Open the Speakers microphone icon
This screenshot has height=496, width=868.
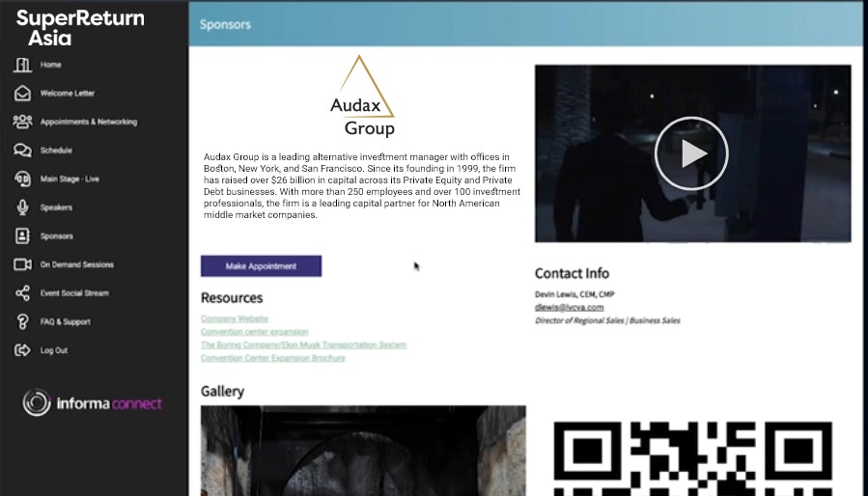pyautogui.click(x=22, y=207)
